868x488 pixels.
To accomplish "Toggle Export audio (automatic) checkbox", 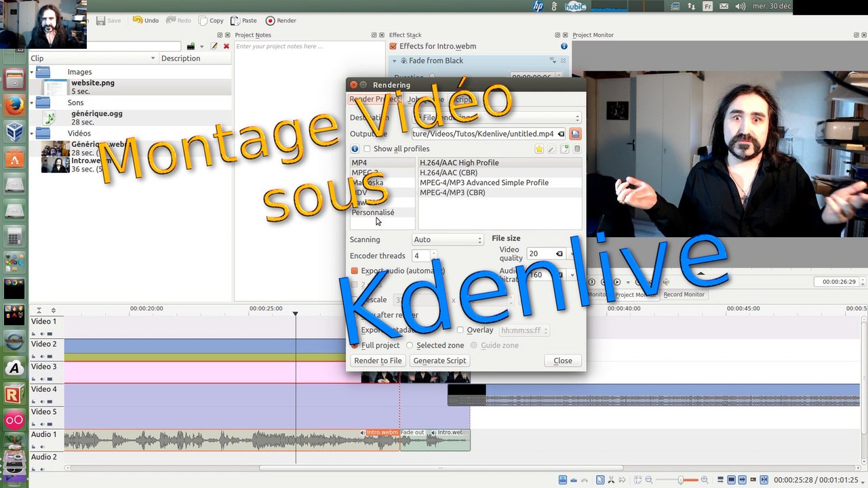I will point(354,270).
